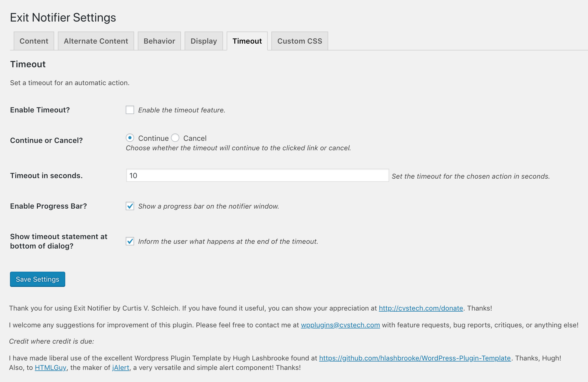Viewport: 588px width, 382px height.
Task: Open the cvstech.com/donate link
Action: point(421,308)
